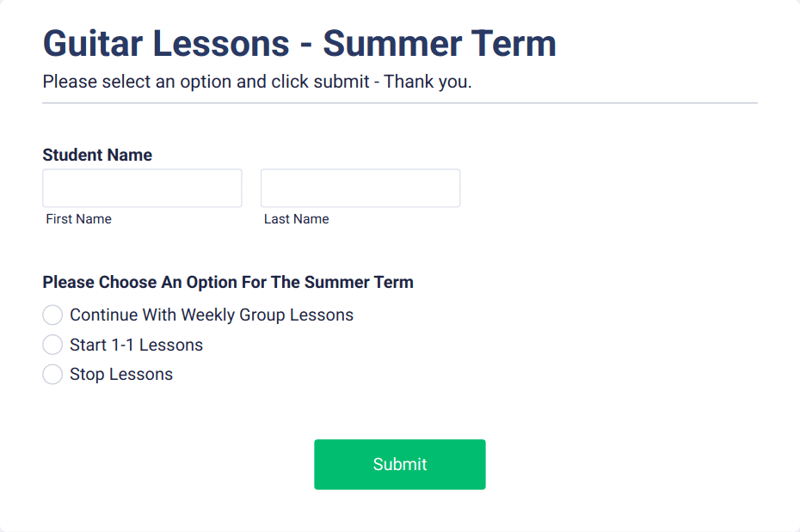Viewport: 800px width, 532px height.
Task: Click the Please Choose An Option heading
Action: 228,282
